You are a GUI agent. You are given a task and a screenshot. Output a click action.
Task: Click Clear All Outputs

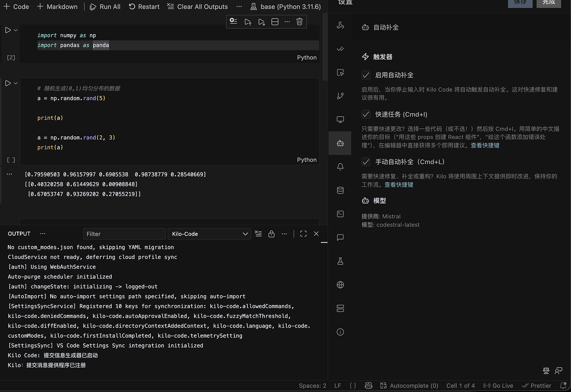(x=197, y=7)
